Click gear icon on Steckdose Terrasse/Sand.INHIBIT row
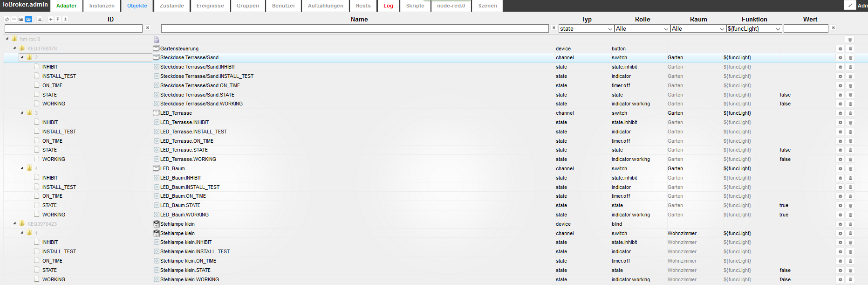 coord(841,67)
